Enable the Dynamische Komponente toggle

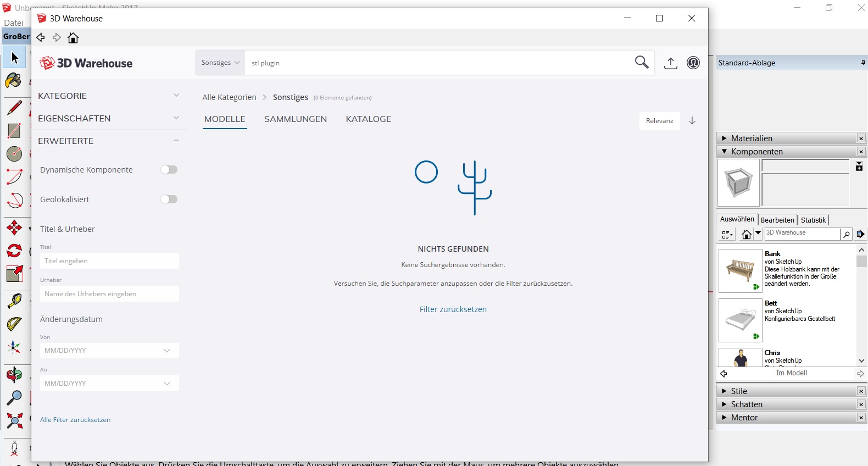[x=169, y=170]
